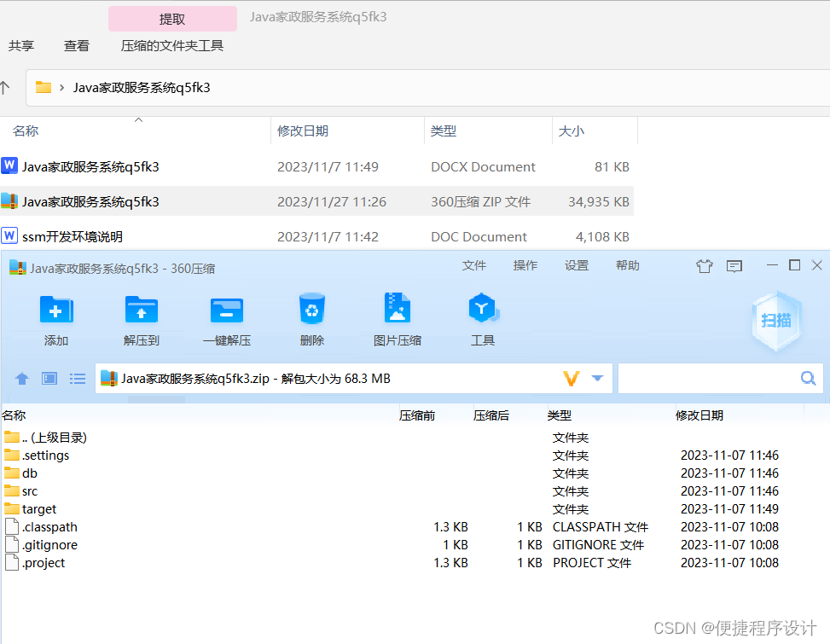830x644 pixels.
Task: Select the db folder name
Action: 30,473
